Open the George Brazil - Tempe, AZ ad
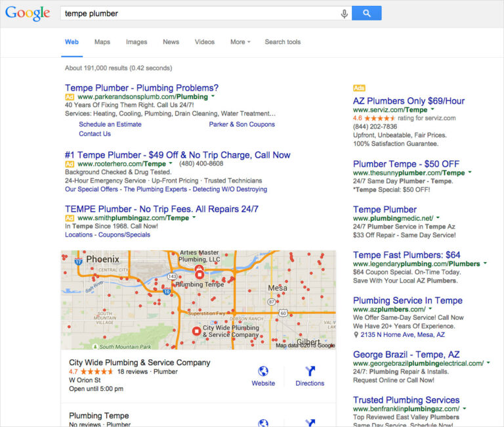504x427 pixels. (x=406, y=355)
